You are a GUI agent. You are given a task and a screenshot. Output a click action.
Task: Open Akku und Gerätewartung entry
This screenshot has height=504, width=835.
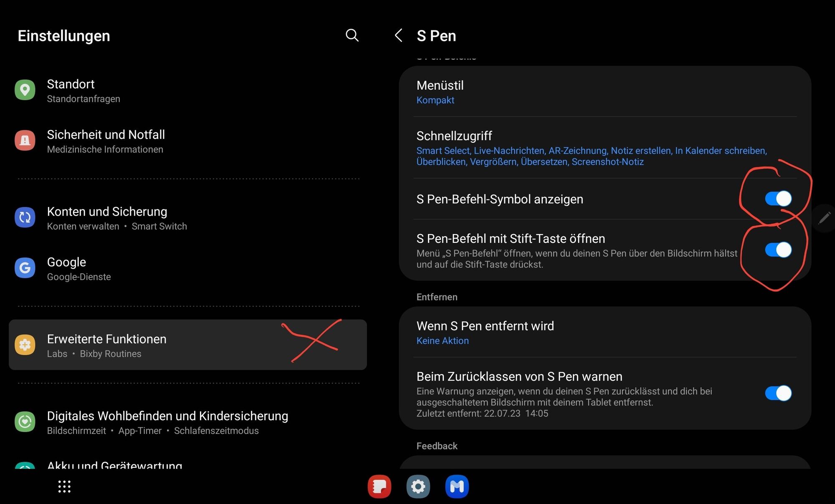coord(114,465)
